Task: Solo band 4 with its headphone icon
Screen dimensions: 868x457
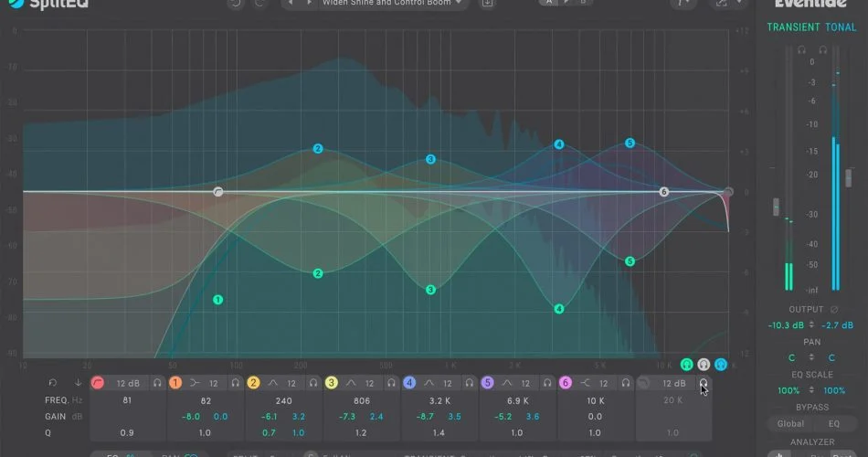Action: click(470, 383)
